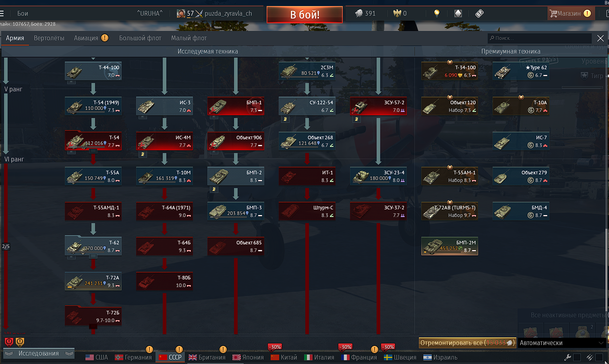Screen dimensions: 609x364
Task: Select the БМП-3 vehicle card
Action: (236, 211)
